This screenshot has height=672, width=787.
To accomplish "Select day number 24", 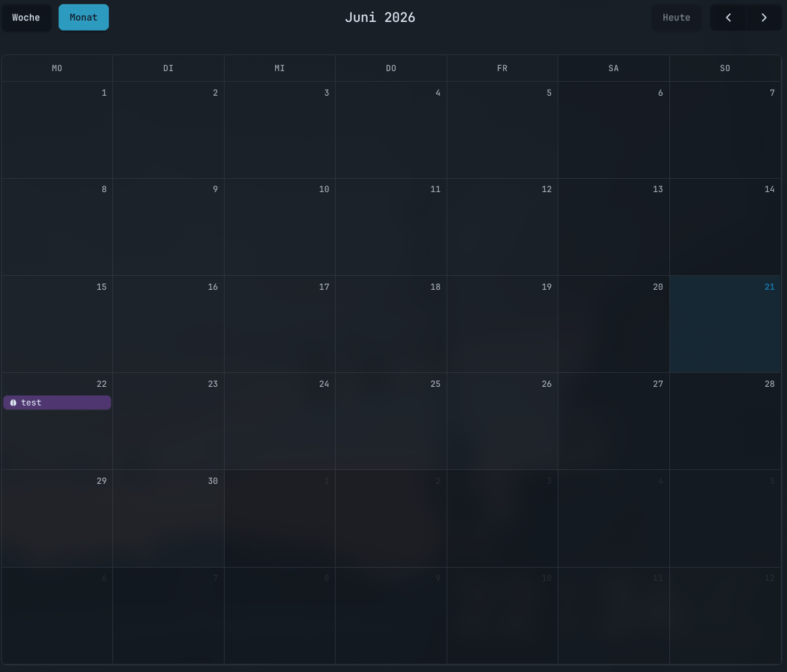I will pyautogui.click(x=324, y=384).
